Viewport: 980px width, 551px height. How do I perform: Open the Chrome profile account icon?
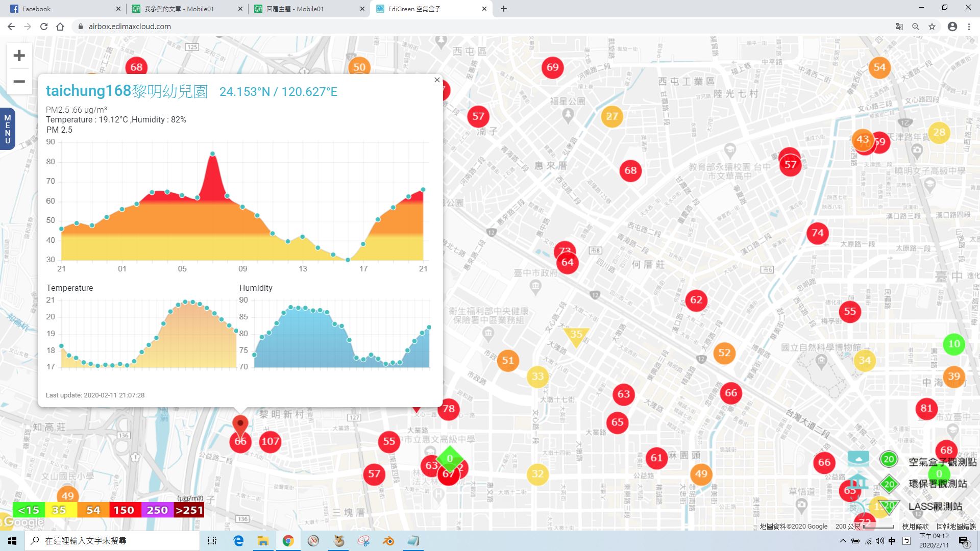(952, 27)
